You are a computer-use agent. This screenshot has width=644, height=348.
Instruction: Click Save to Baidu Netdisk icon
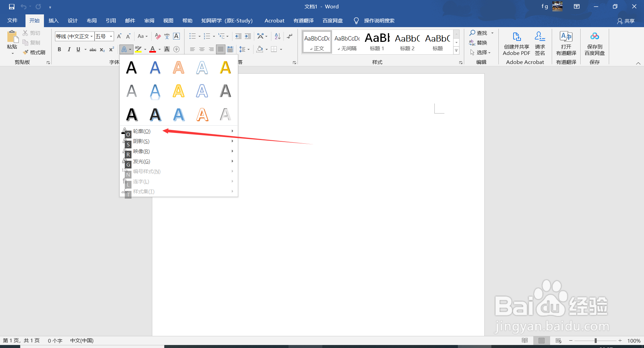tap(595, 36)
